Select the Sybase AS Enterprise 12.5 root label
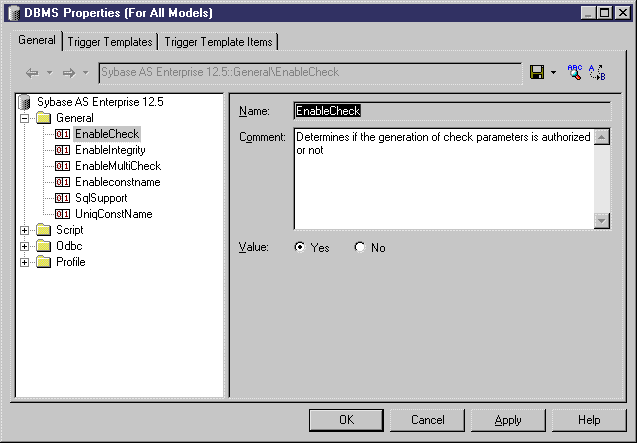Viewport: 637px width, 443px height. [100, 102]
